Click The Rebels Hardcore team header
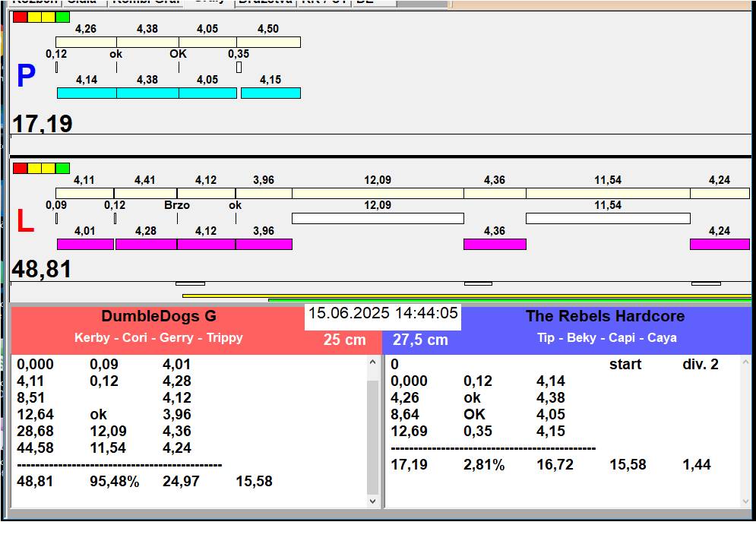This screenshot has width=756, height=544. 605,316
